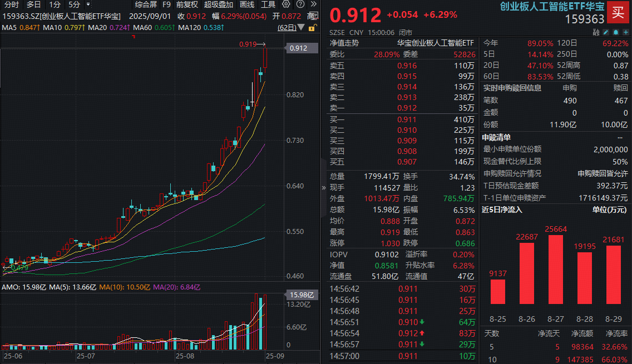Click the pencil edit note icon

point(606,33)
